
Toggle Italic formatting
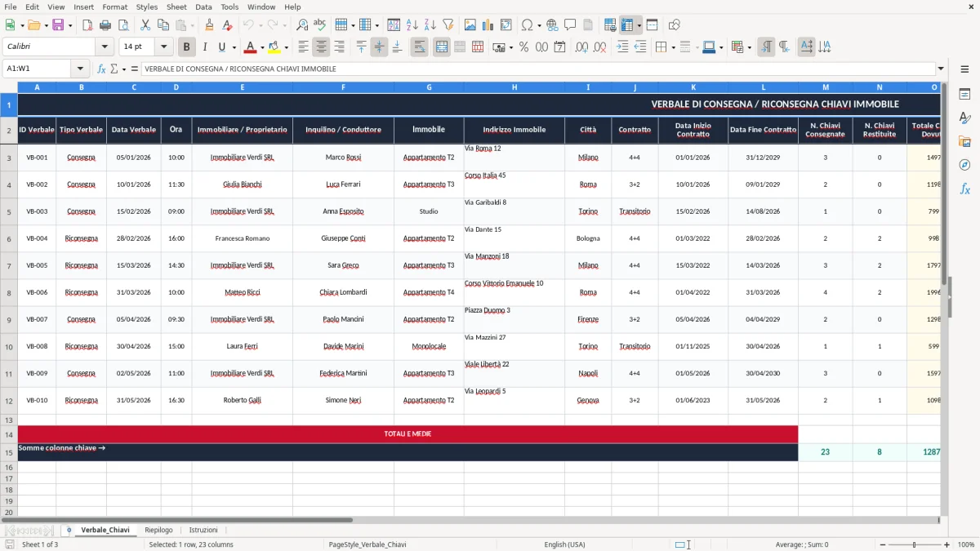[x=204, y=47]
